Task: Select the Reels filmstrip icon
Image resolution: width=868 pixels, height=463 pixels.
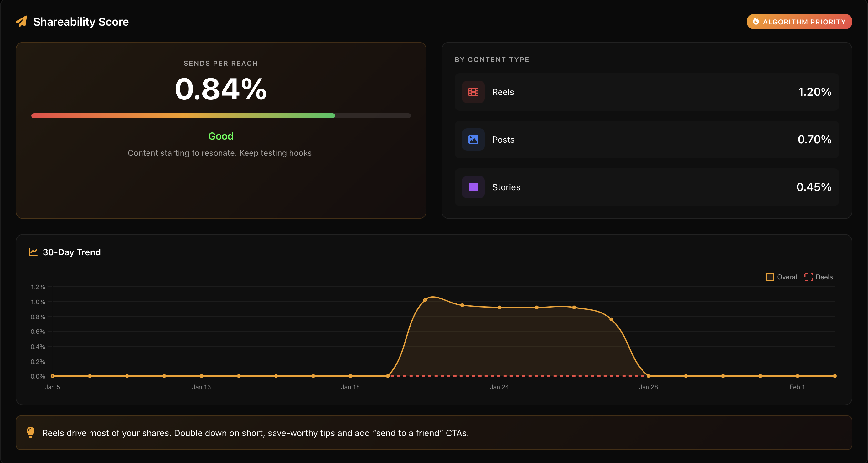Action: (x=473, y=92)
